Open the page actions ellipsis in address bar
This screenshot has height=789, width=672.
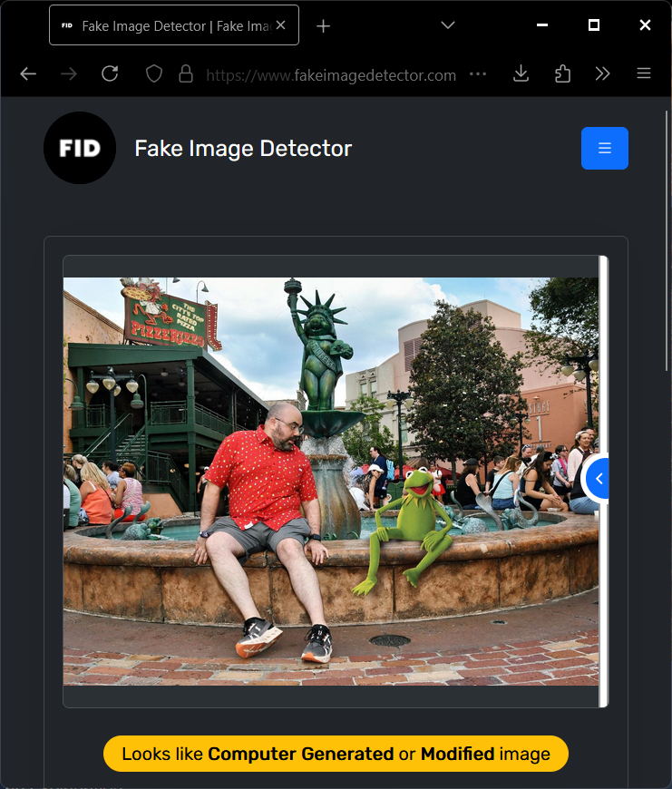(478, 74)
